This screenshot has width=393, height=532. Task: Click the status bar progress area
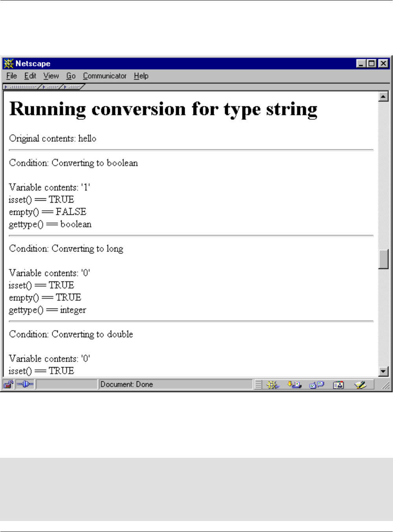coord(67,384)
